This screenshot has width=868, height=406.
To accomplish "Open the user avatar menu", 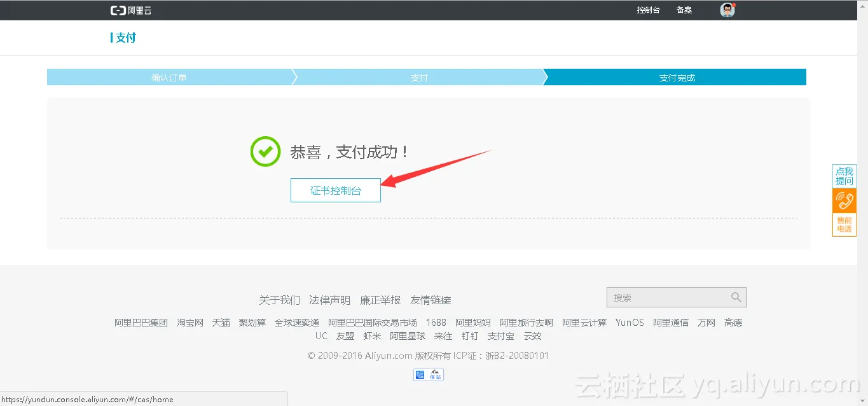I will 727,10.
